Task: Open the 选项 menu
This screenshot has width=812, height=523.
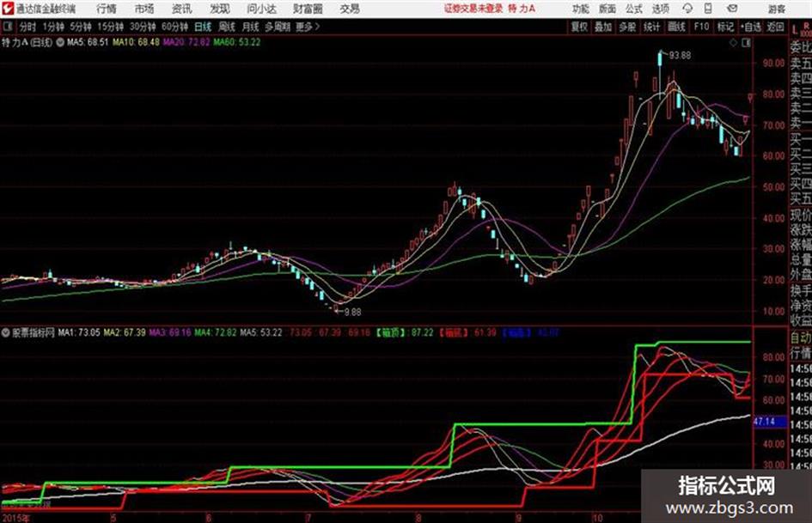Action: (661, 9)
